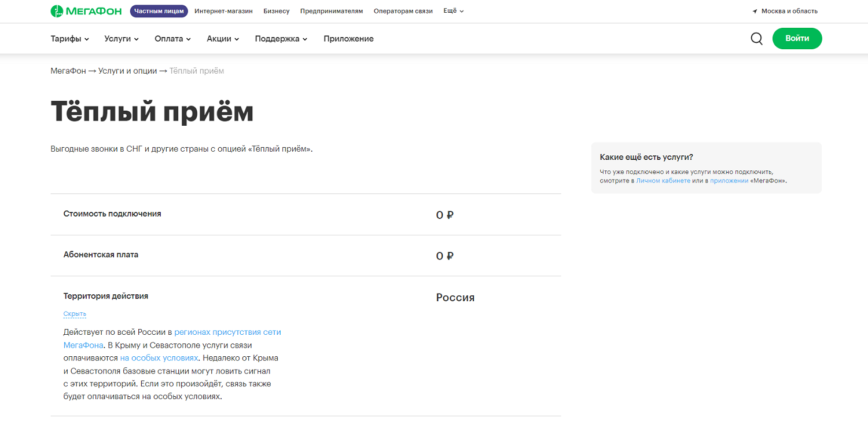Click the Какие ещё есть услуги? heading
The image size is (868, 424).
click(646, 157)
